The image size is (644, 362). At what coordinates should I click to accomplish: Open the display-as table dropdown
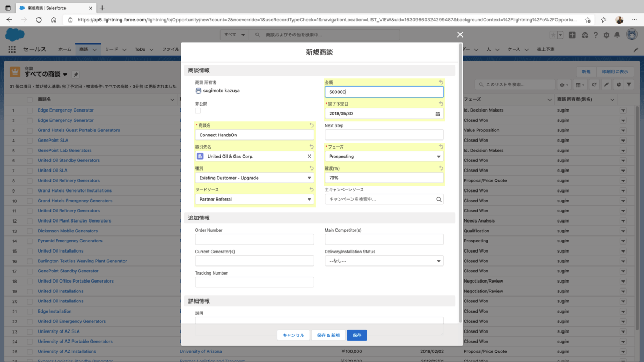pos(580,85)
